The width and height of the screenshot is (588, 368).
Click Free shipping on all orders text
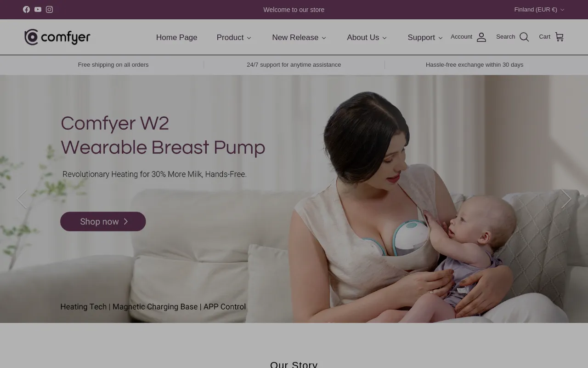click(x=113, y=65)
